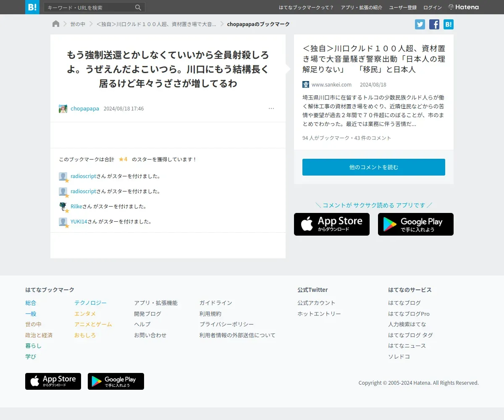Open 人力検索はてな service link
Image resolution: width=504 pixels, height=420 pixels.
407,324
